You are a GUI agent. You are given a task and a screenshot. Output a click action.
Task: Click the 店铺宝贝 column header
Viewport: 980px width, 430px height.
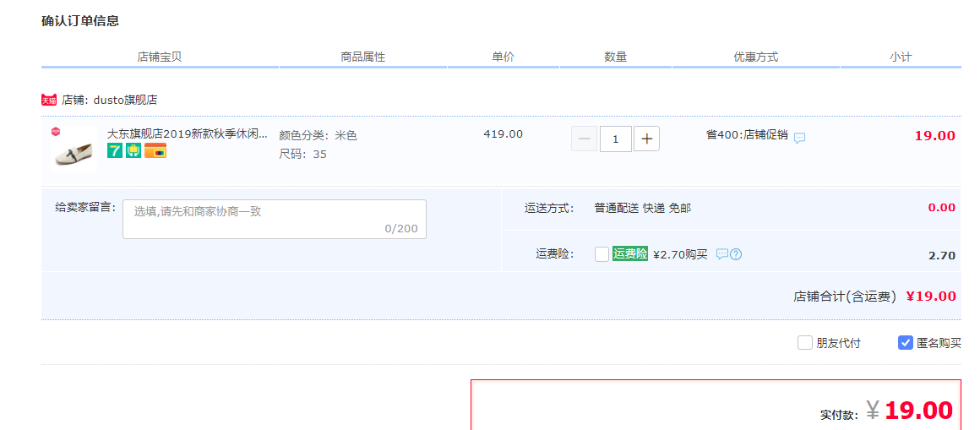click(x=160, y=57)
